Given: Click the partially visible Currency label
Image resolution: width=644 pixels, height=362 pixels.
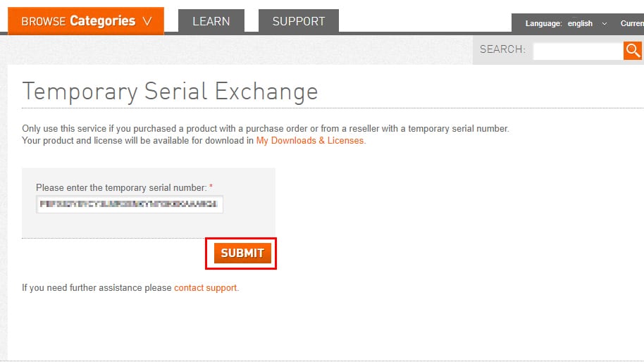Looking at the screenshot, I should tap(631, 23).
